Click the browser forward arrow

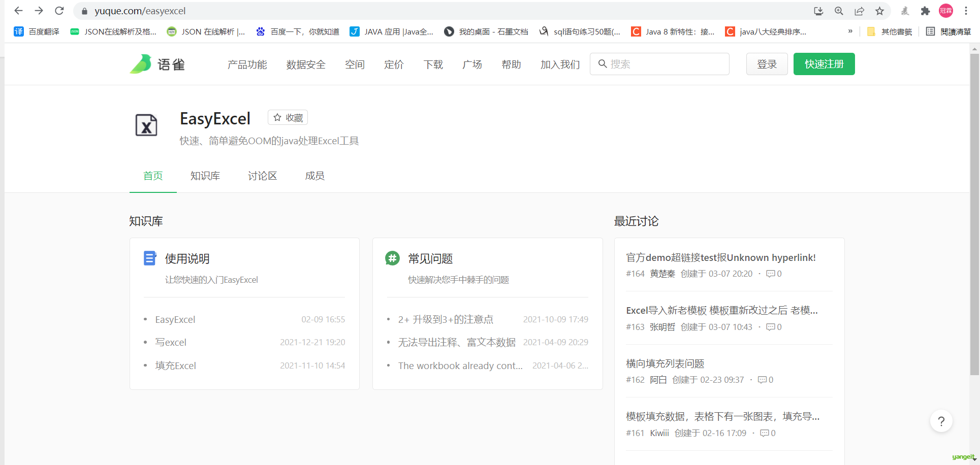click(39, 11)
